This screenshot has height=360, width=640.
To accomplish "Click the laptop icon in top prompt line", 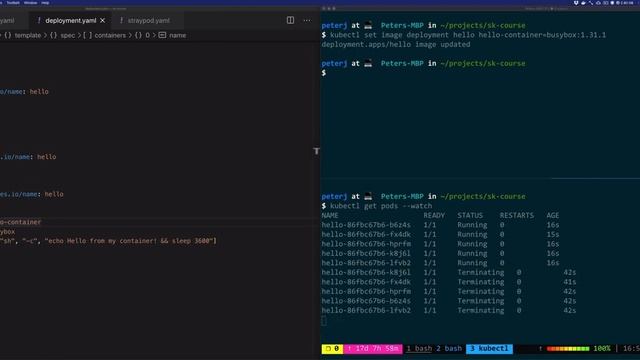I will pos(368,26).
